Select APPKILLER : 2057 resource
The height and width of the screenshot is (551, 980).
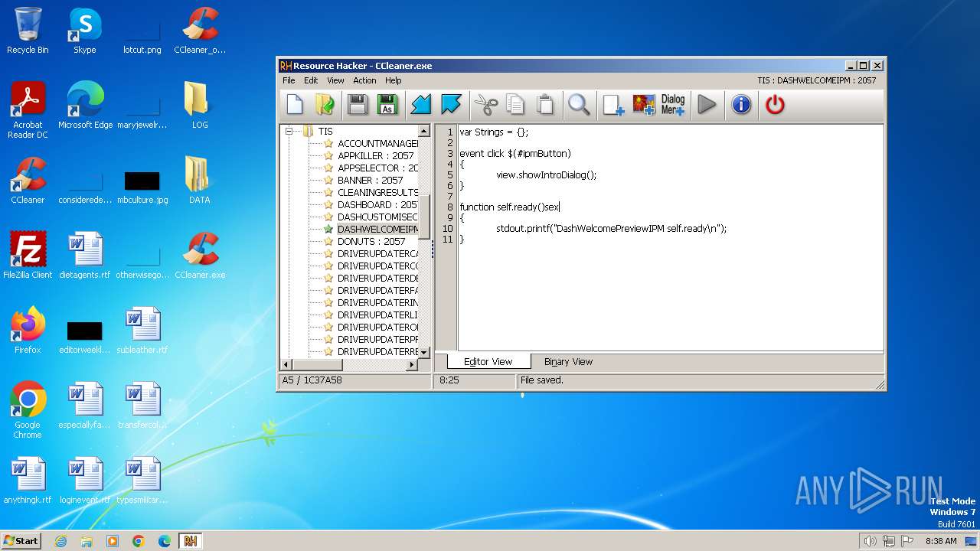pyautogui.click(x=375, y=155)
